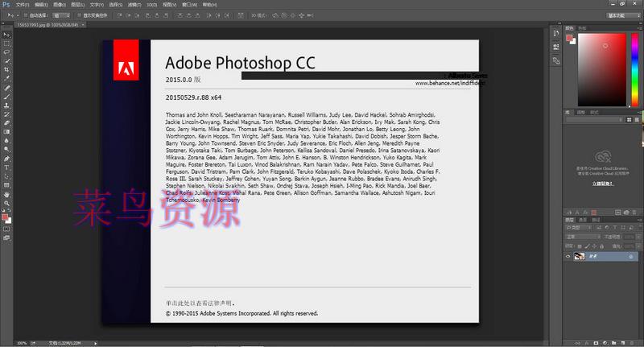Click inside the red color picker field

601,70
